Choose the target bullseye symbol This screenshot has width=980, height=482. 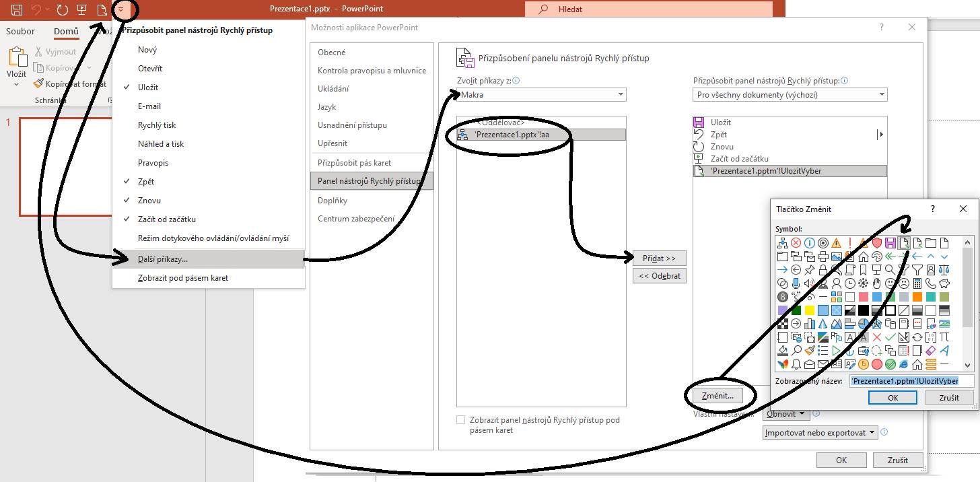[823, 243]
